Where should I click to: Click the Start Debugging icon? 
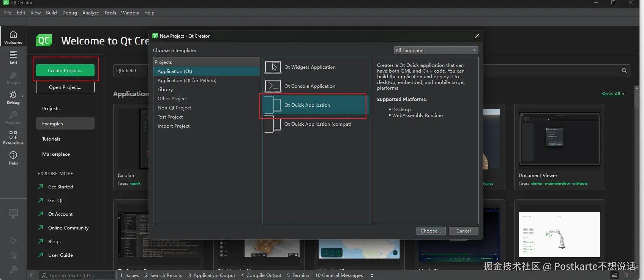pos(13,255)
